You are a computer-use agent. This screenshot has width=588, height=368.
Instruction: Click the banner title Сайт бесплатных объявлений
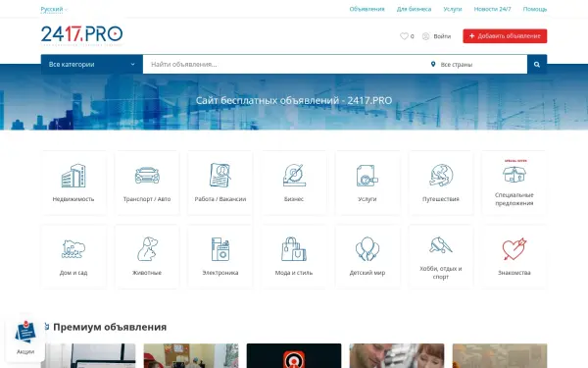[294, 101]
